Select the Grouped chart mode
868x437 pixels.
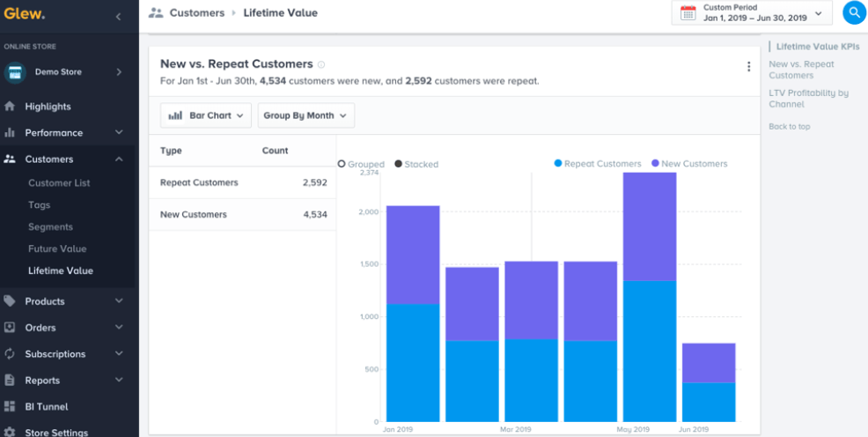pos(361,164)
